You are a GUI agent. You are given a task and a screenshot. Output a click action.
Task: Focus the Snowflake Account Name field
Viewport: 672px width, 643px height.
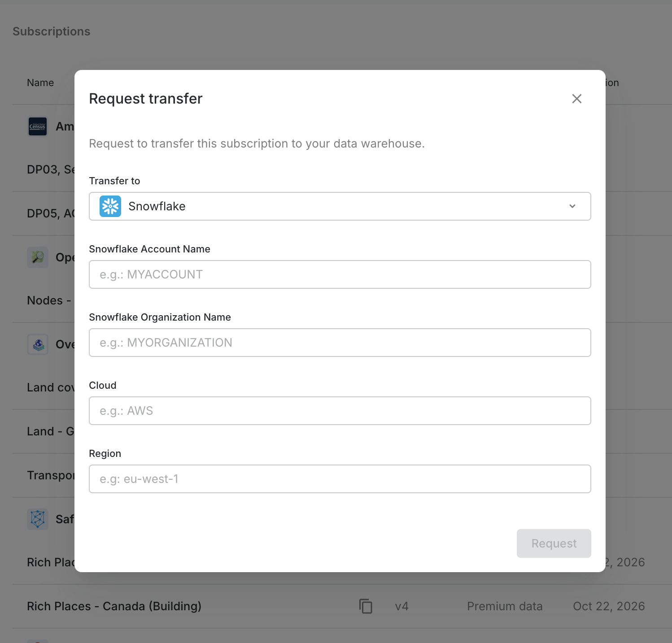[x=340, y=274]
